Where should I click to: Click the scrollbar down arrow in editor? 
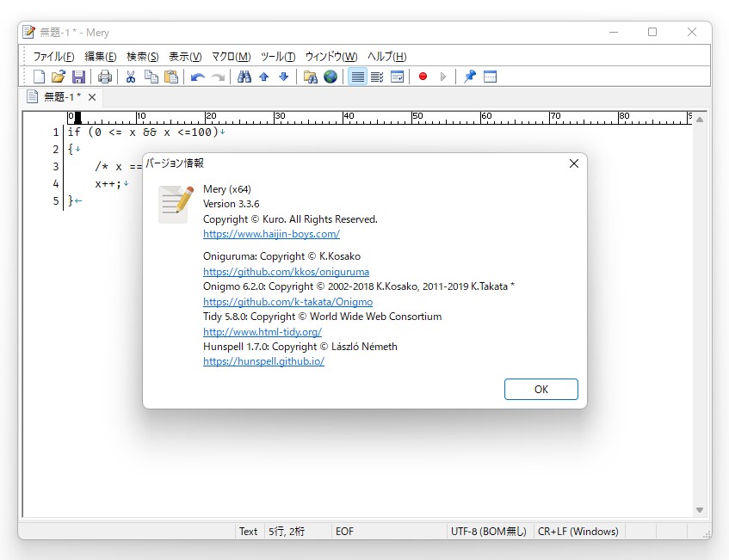click(x=699, y=510)
